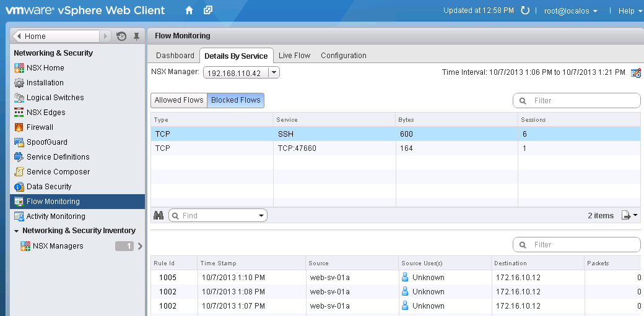Select the SSH service row
The image size is (644, 316).
[x=396, y=134]
